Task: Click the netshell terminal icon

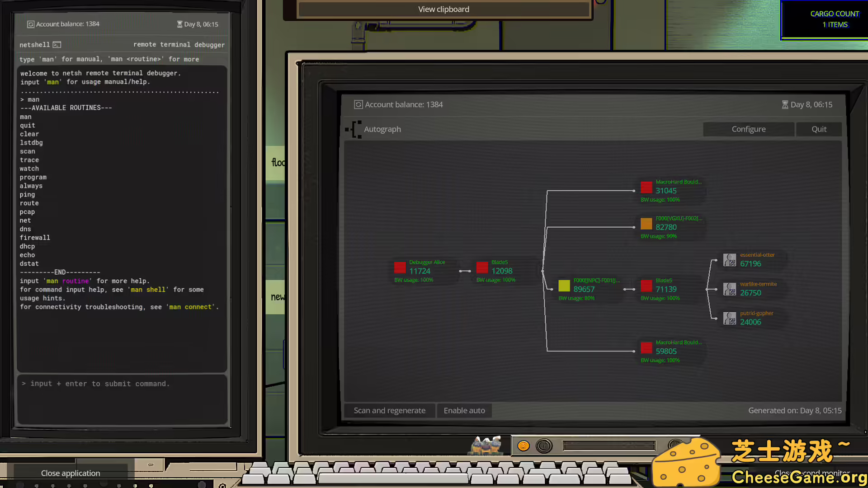Action: tap(57, 45)
